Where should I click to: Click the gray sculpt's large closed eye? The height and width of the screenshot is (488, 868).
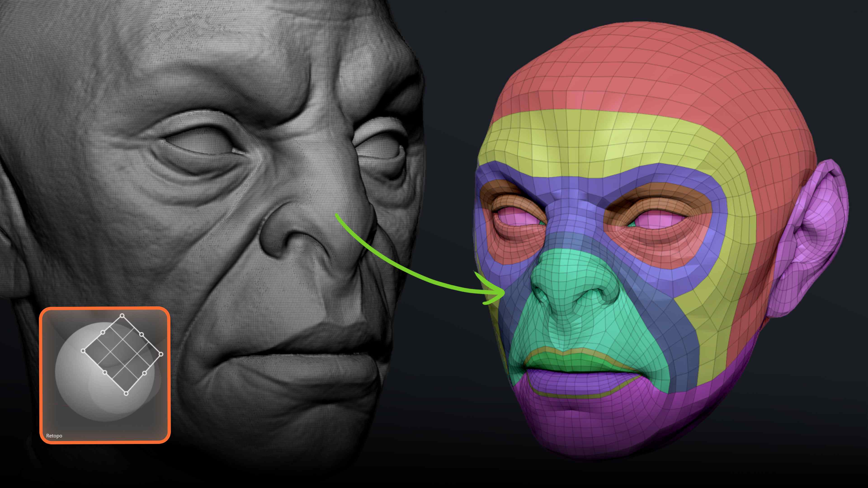click(x=202, y=143)
